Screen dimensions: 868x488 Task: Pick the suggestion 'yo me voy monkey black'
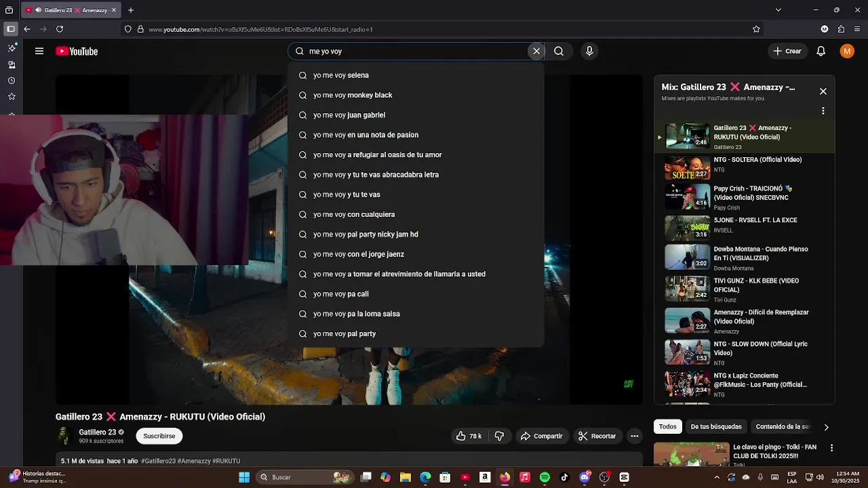(x=416, y=95)
